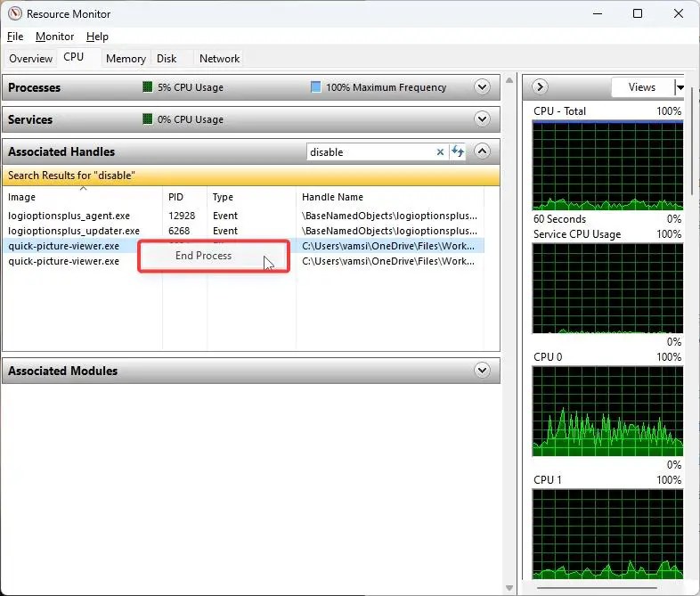Click the Services CPU Usage green indicator

147,118
